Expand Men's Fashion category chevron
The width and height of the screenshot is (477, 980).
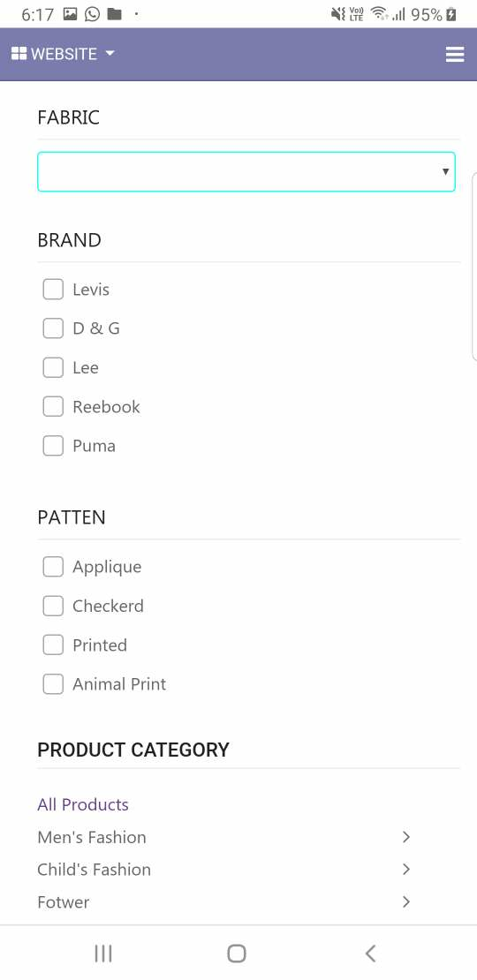pyautogui.click(x=406, y=837)
